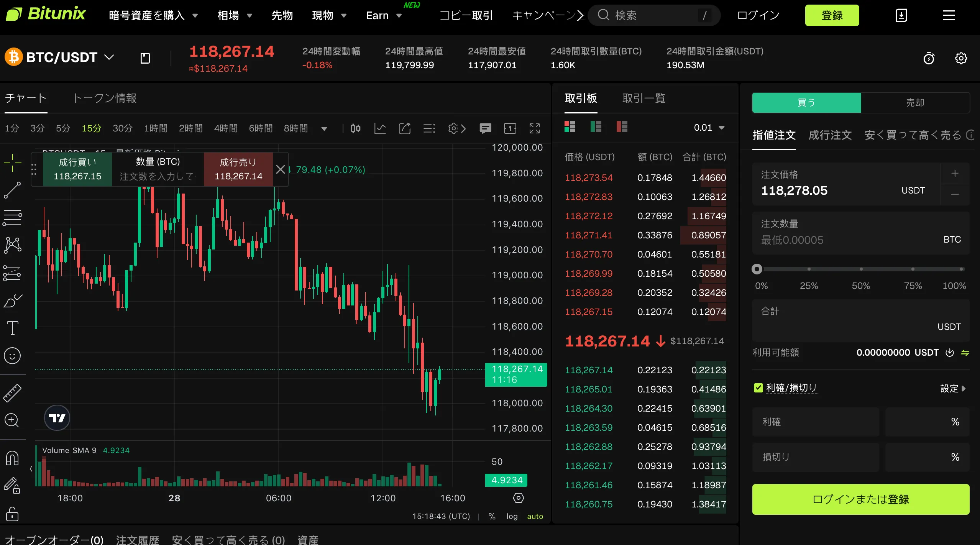Switch to the トークン情報 tab
This screenshot has width=980, height=545.
(x=105, y=98)
